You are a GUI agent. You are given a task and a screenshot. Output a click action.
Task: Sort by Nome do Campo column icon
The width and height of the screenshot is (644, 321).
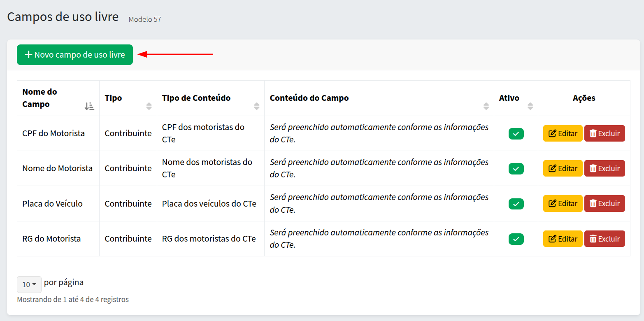[x=89, y=106]
